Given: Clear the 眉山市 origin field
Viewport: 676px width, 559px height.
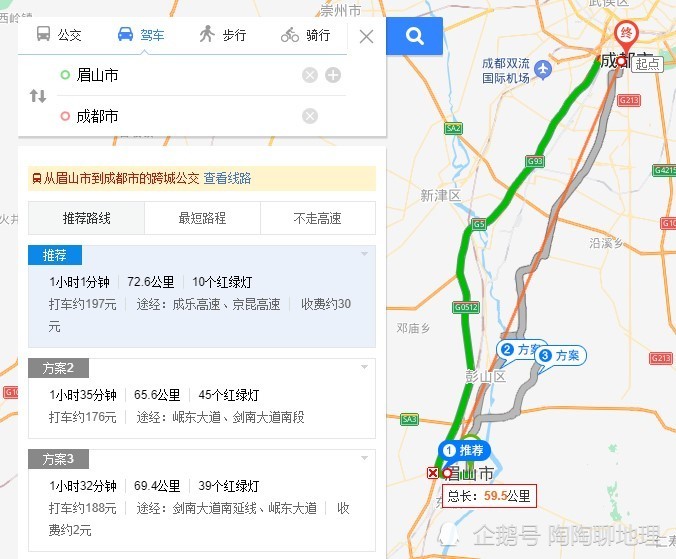Looking at the screenshot, I should click(x=310, y=75).
